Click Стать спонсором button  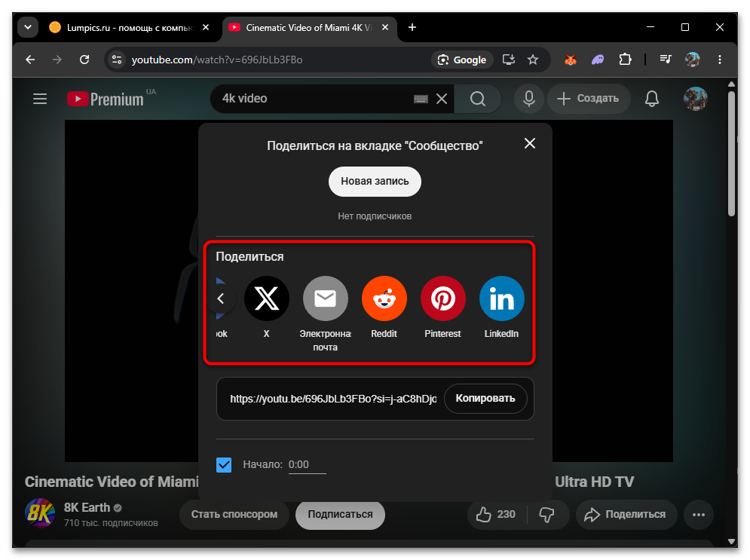tap(234, 515)
